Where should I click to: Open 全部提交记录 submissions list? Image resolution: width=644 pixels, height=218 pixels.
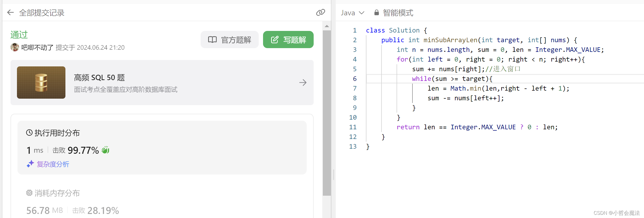click(42, 13)
